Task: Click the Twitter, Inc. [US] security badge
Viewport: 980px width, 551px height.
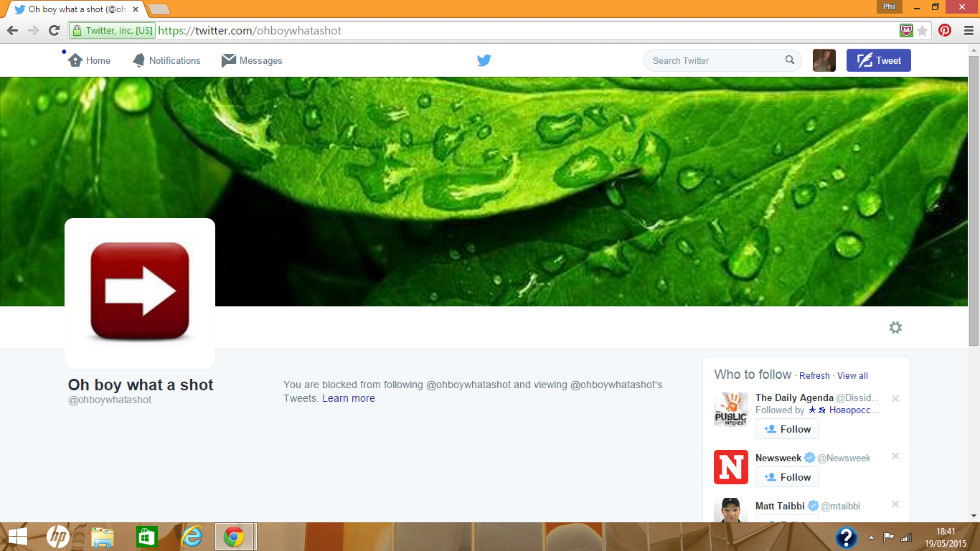Action: click(x=113, y=31)
